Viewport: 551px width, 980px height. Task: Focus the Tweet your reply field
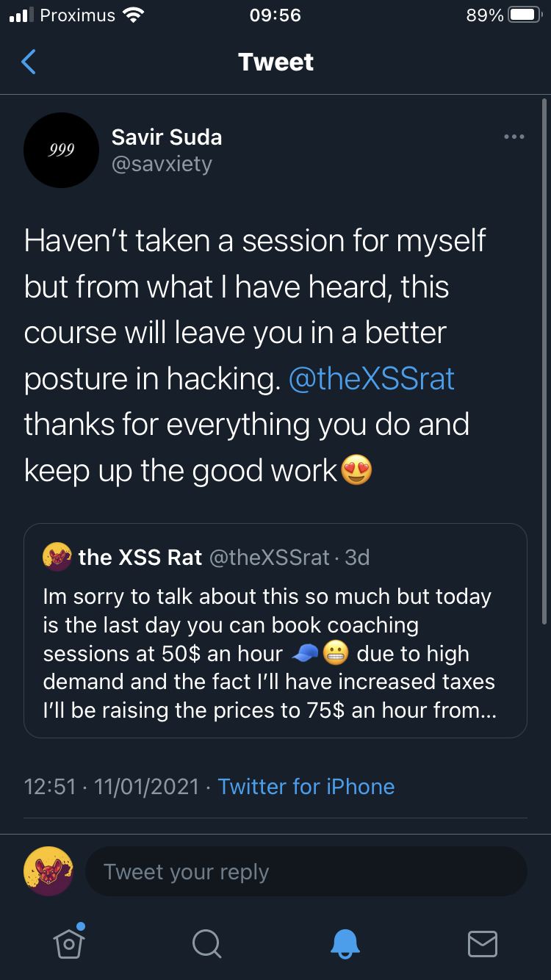[306, 872]
